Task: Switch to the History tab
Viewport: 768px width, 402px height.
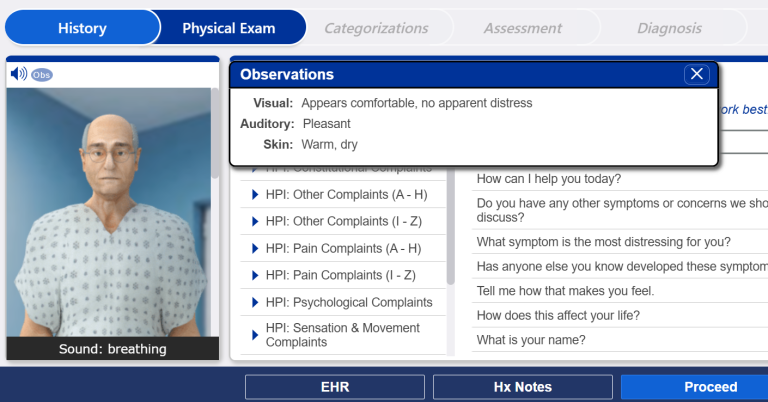Action: [x=82, y=28]
